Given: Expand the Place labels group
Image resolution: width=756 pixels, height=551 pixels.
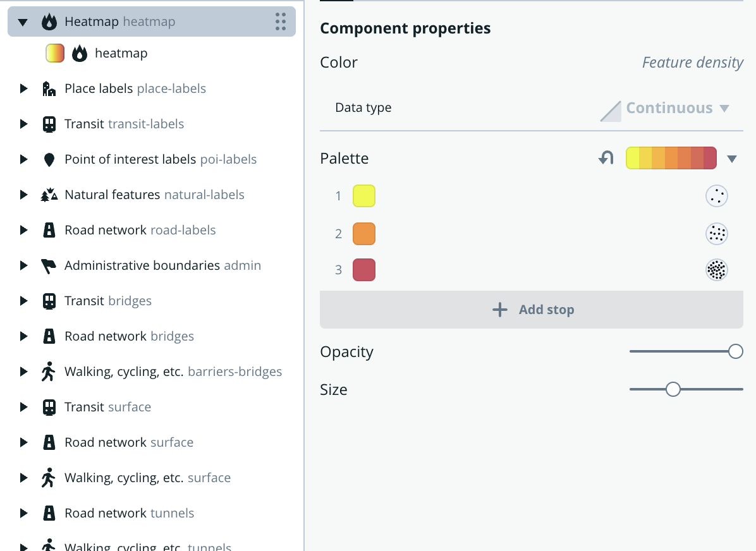Looking at the screenshot, I should pos(23,88).
